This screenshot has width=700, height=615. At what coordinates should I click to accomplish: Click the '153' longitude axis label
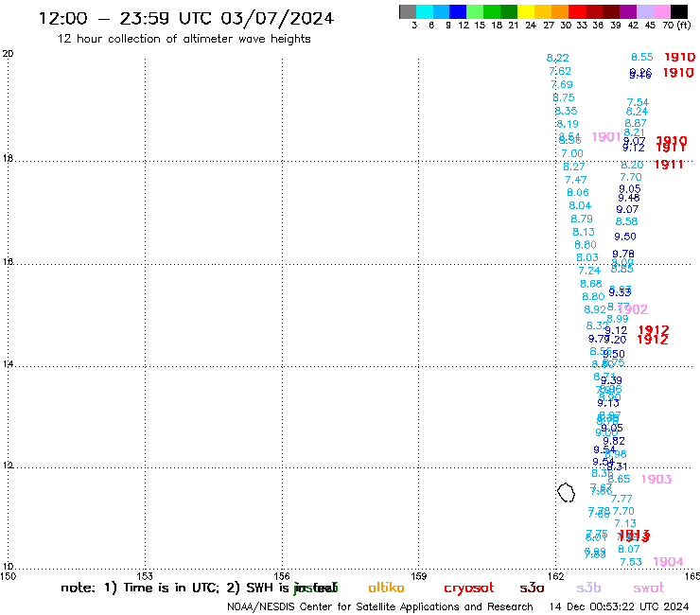[145, 576]
